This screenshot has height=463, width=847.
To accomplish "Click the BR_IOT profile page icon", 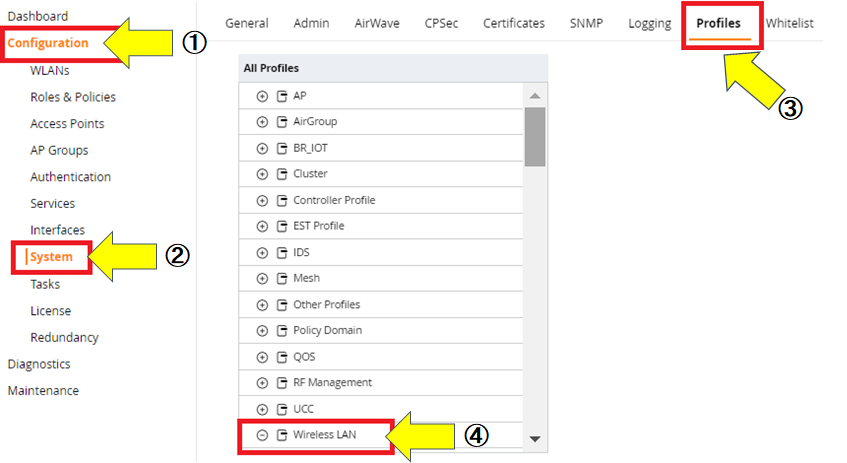I will click(281, 148).
